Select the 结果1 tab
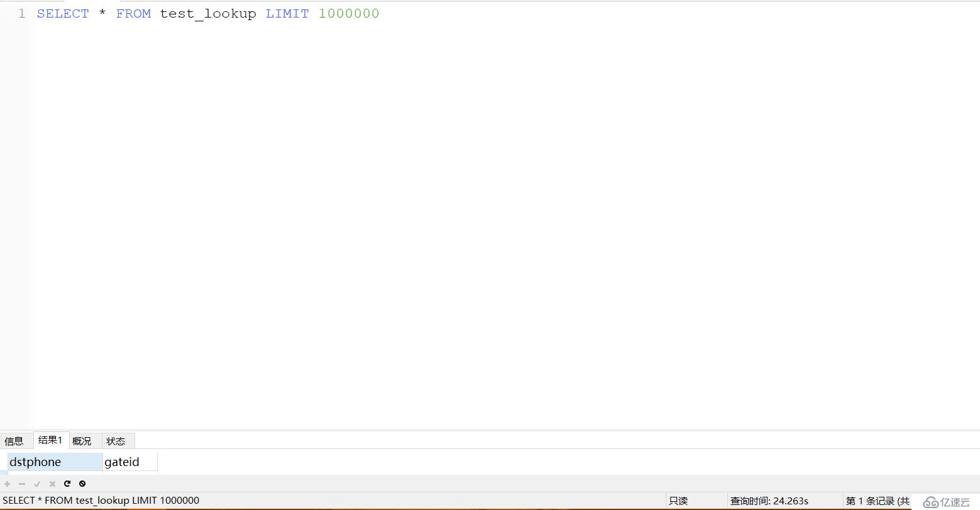980x510 pixels. pos(50,440)
